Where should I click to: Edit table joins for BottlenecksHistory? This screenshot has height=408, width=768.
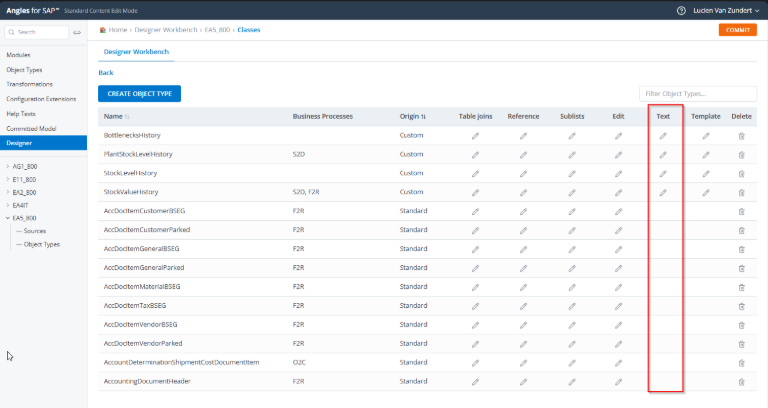(475, 136)
